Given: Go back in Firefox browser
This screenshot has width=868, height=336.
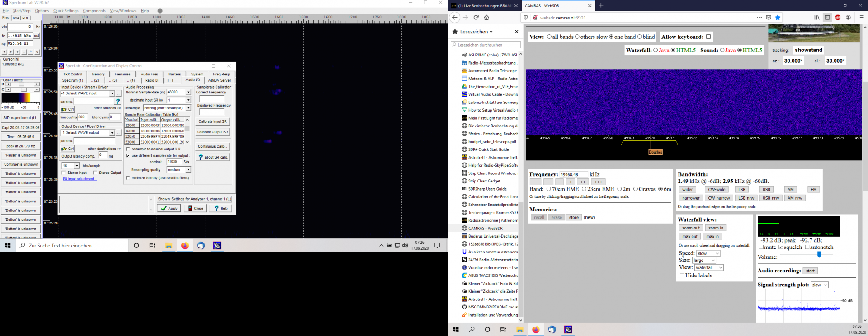Looking at the screenshot, I should tap(455, 18).
